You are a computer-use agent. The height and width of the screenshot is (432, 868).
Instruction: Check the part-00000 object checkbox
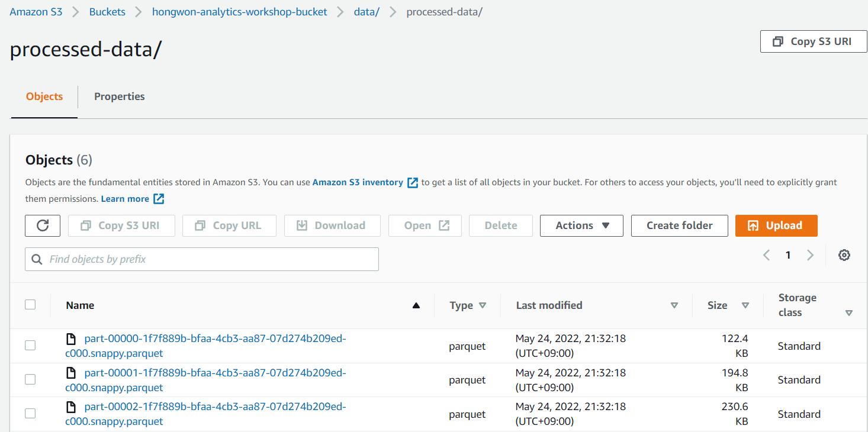(x=30, y=346)
